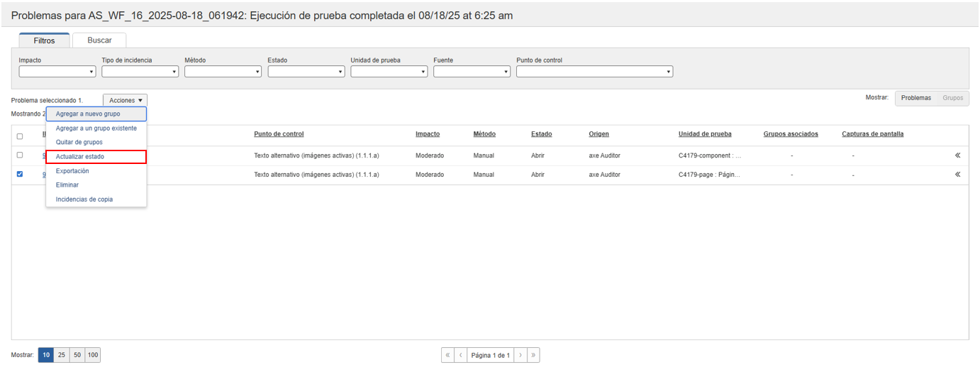This screenshot has height=367, width=980.
Task: Show 25 items per page
Action: coord(62,355)
